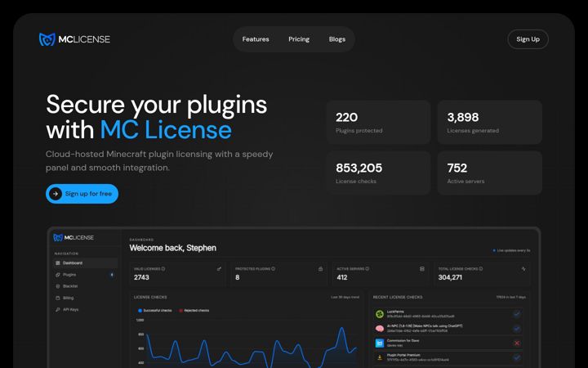The width and height of the screenshot is (588, 368).
Task: Click the Welcome back, Stephen heading
Action: [x=173, y=248]
